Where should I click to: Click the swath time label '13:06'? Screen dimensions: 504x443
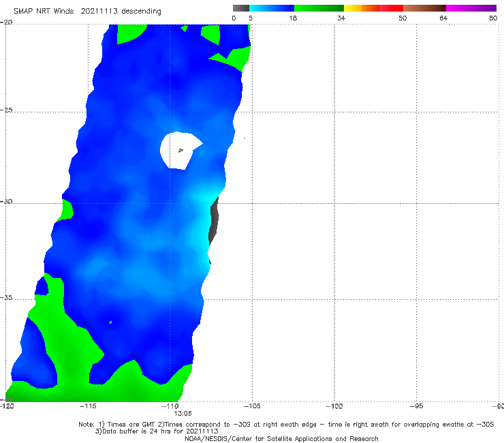(183, 414)
